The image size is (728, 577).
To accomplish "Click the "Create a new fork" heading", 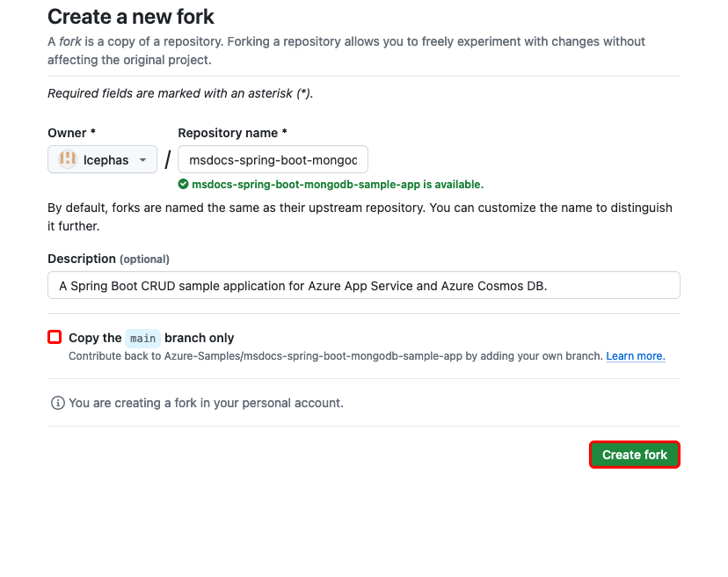I will tap(131, 17).
